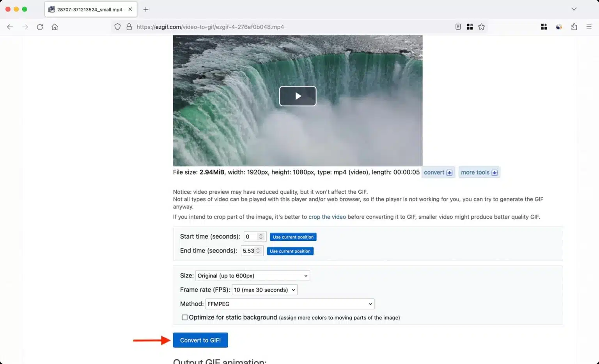This screenshot has height=364, width=599.
Task: Click the pie-chart browser extension icon
Action: point(559,27)
